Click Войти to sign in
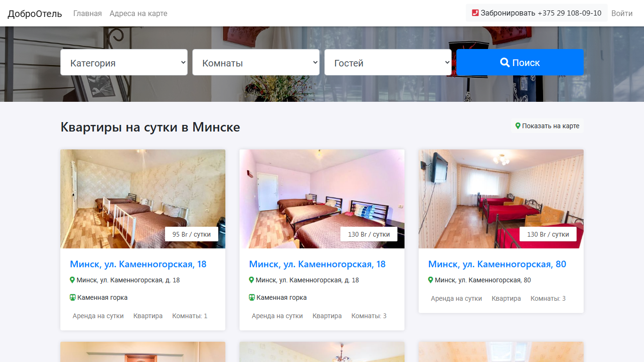Viewport: 644px width, 362px height. (622, 13)
